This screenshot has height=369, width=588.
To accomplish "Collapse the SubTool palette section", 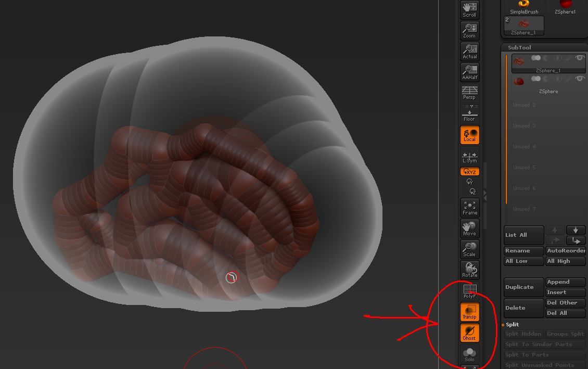I will coord(519,48).
